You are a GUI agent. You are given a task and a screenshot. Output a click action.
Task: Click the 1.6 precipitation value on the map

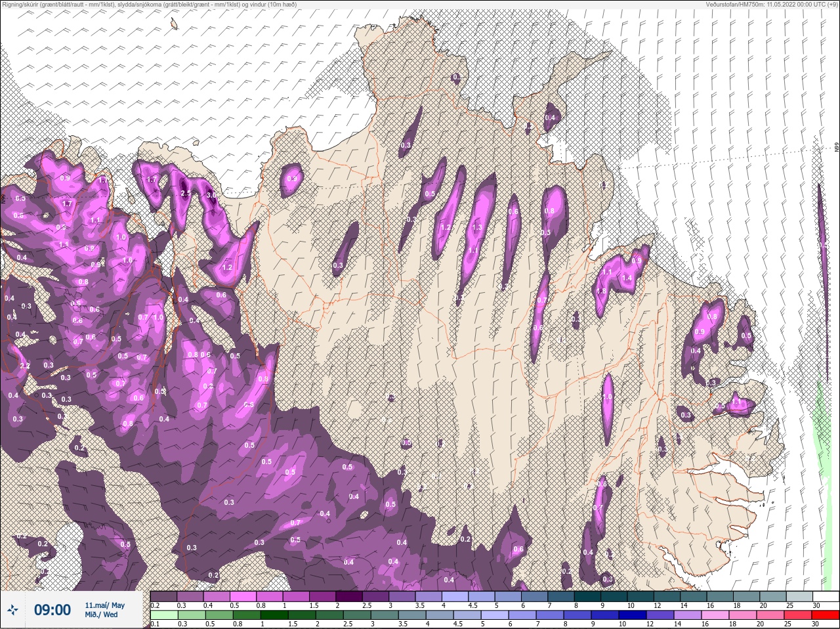pyautogui.click(x=128, y=260)
